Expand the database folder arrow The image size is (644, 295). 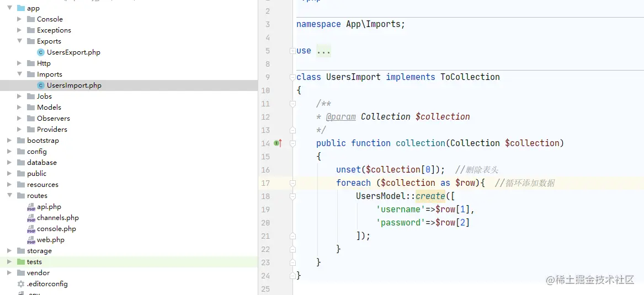pyautogui.click(x=9, y=163)
